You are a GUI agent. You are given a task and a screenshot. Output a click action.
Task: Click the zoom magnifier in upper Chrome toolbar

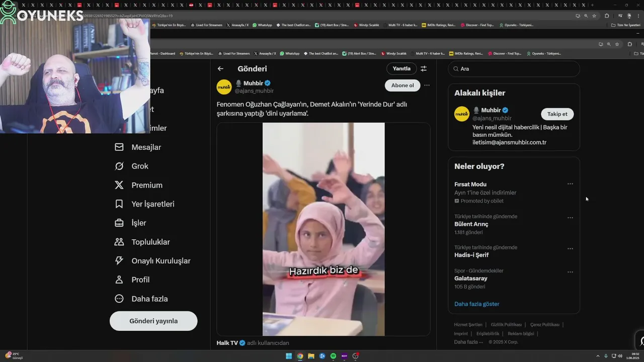[586, 16]
